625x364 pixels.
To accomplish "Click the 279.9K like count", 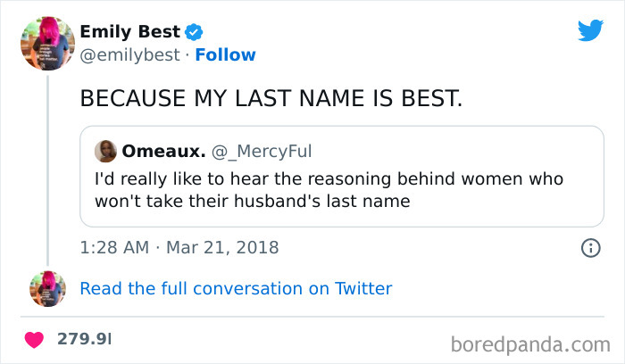I will (84, 340).
